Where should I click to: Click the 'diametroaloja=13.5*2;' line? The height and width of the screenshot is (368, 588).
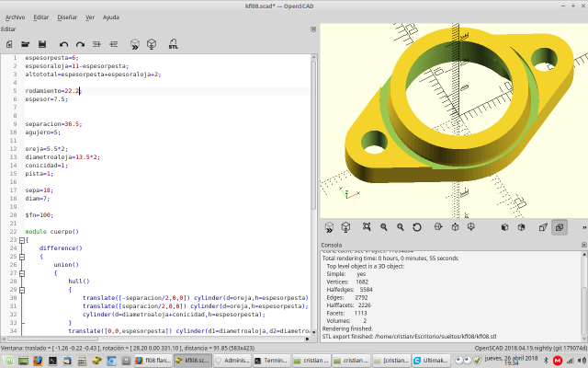tap(62, 157)
